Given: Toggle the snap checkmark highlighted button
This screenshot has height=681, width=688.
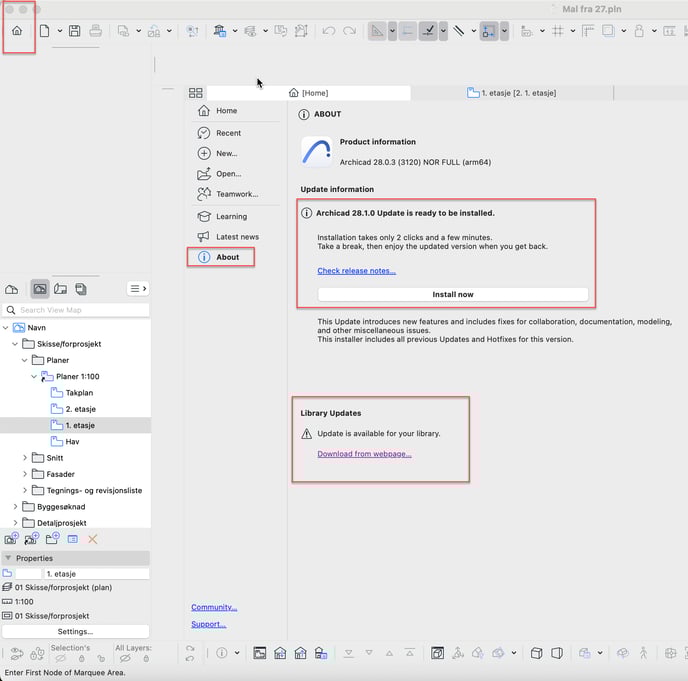Looking at the screenshot, I should tap(428, 31).
